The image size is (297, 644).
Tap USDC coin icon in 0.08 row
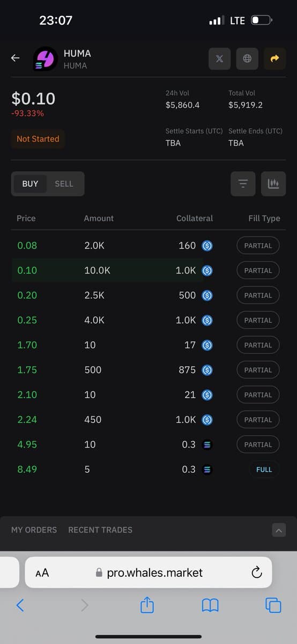click(207, 246)
